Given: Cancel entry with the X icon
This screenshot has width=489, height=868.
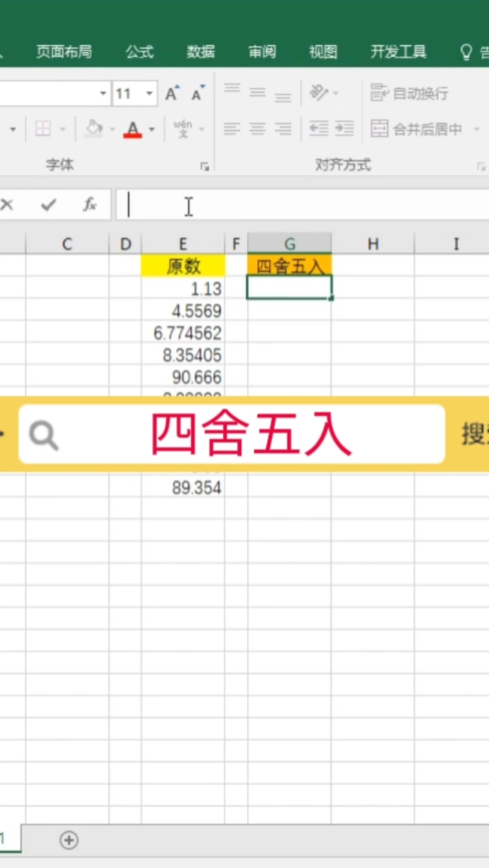Looking at the screenshot, I should [x=7, y=205].
